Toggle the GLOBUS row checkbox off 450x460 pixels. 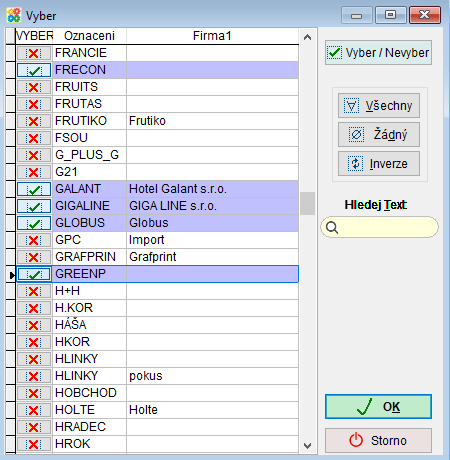point(34,223)
